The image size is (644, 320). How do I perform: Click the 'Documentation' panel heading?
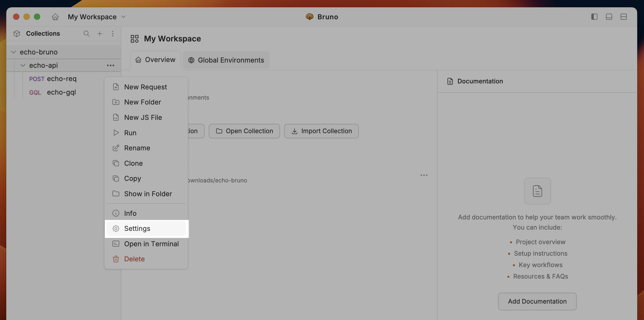[480, 81]
